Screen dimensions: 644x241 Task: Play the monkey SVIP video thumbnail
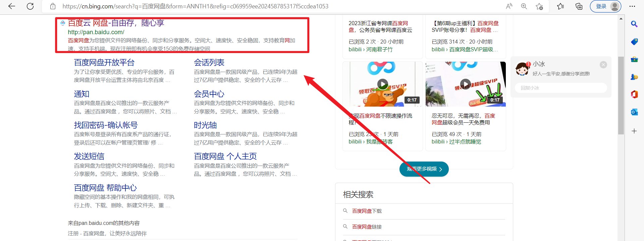coord(382,84)
